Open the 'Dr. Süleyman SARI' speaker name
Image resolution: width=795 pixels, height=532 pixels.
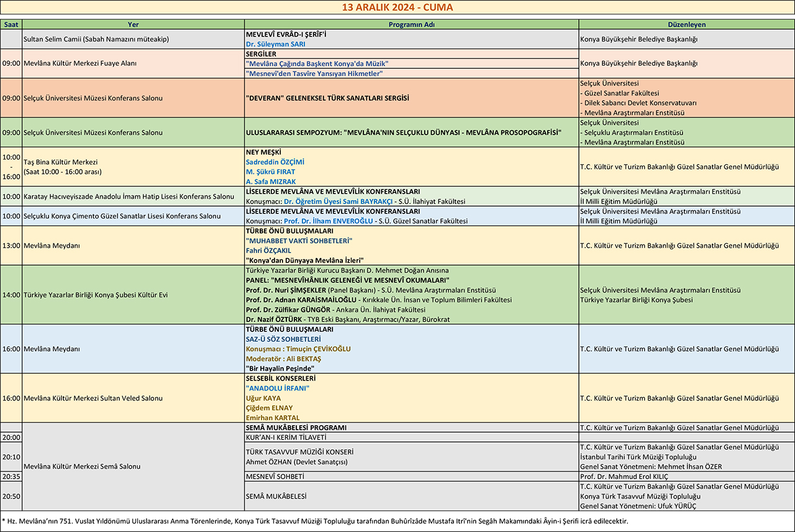pyautogui.click(x=276, y=44)
